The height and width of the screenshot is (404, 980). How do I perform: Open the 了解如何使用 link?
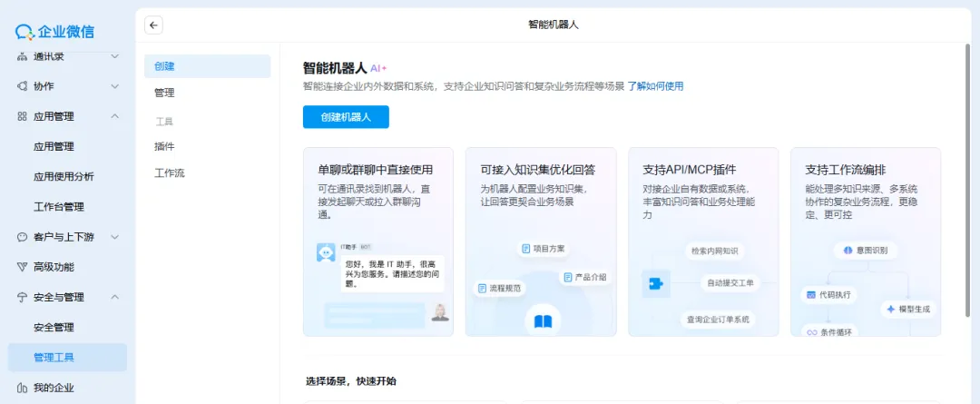tap(656, 86)
